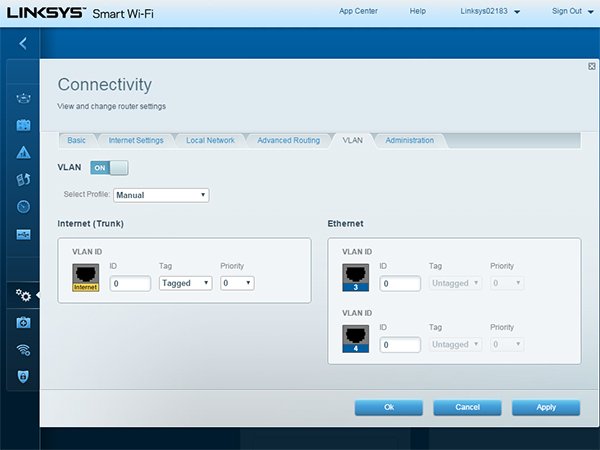Open the Internet Priority dropdown
600x450 pixels.
pyautogui.click(x=237, y=283)
